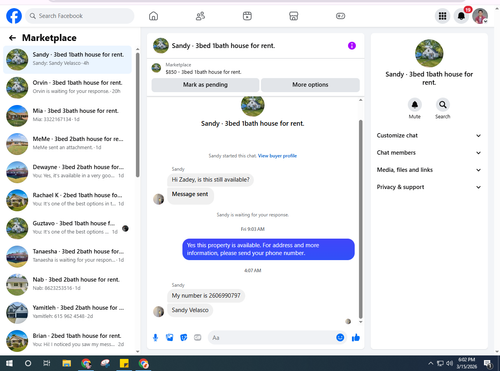Choose a GIF icon
The width and height of the screenshot is (500, 371).
(198, 338)
